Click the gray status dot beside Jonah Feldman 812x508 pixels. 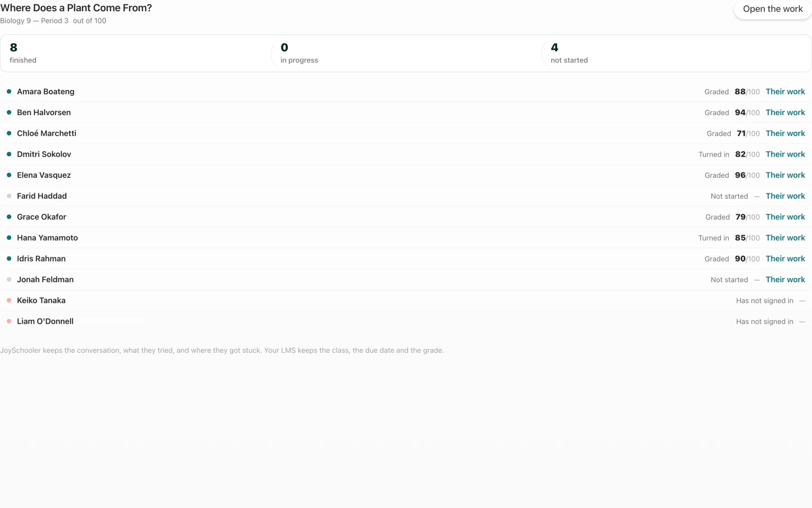pos(9,280)
